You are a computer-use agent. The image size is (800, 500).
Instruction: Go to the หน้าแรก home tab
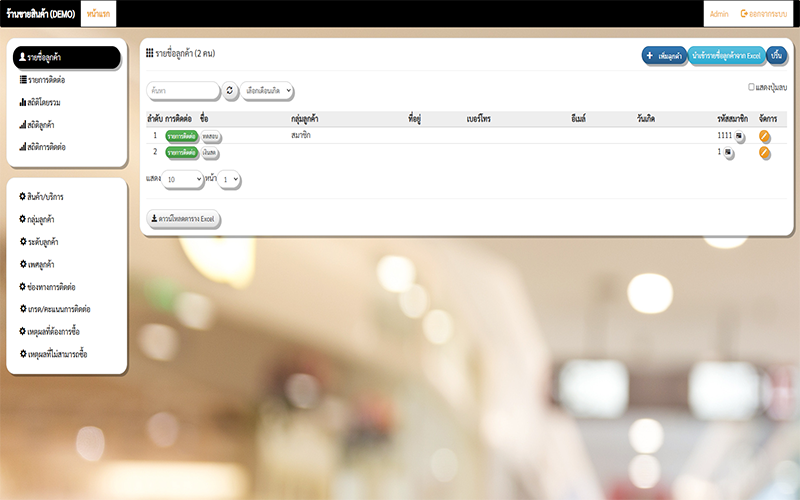tap(97, 13)
